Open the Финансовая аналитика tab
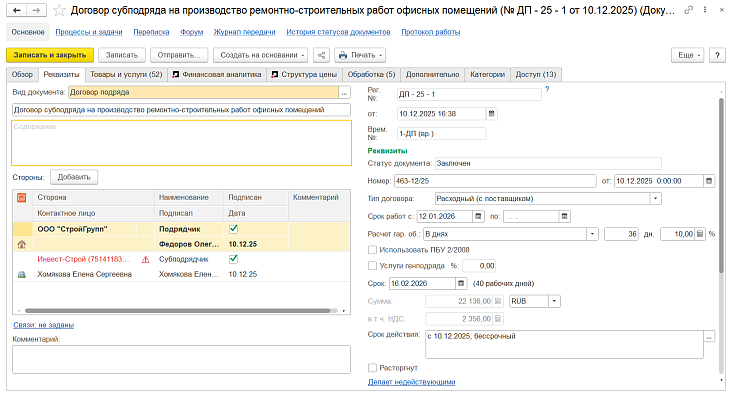The width and height of the screenshot is (736, 396). (217, 75)
